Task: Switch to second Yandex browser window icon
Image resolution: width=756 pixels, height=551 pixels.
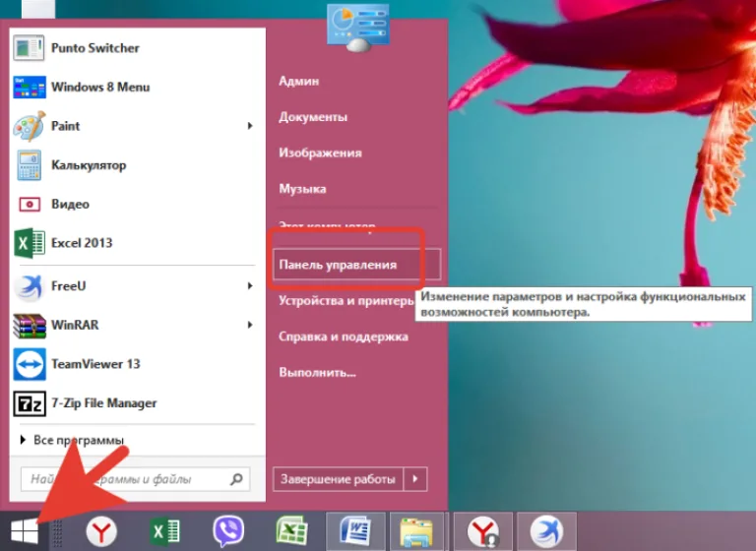Action: point(483,531)
